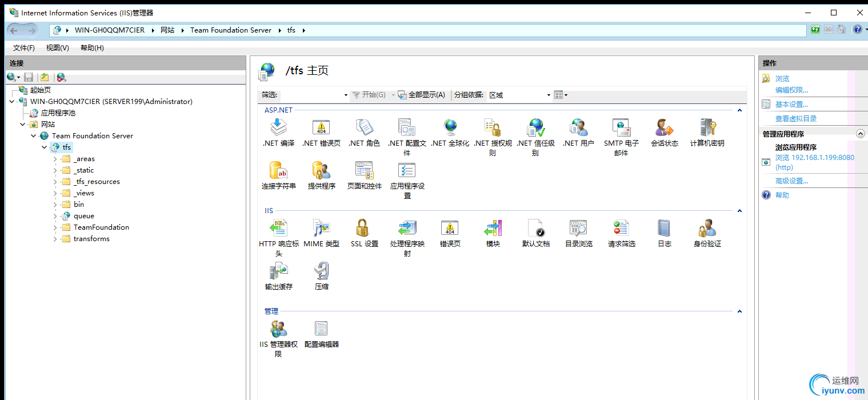The height and width of the screenshot is (400, 868).
Task: Open the HTTP 响应标头 feature
Action: point(279,238)
